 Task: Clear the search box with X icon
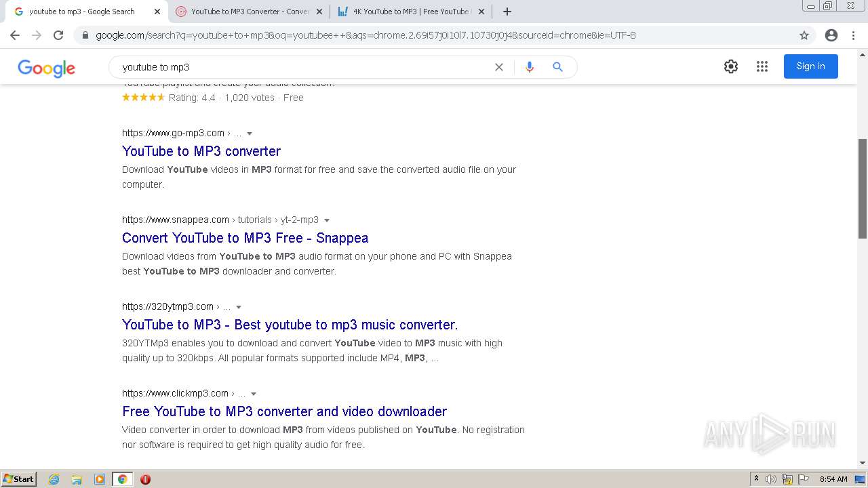coord(499,67)
